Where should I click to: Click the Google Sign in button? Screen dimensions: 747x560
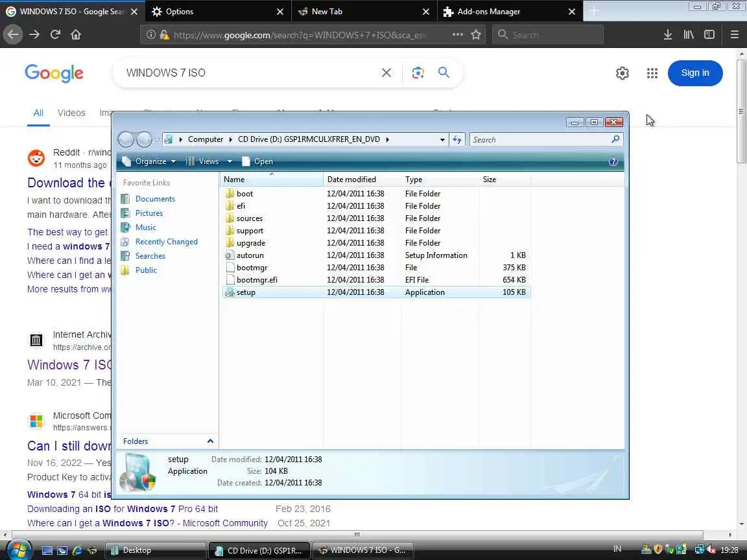(x=695, y=73)
